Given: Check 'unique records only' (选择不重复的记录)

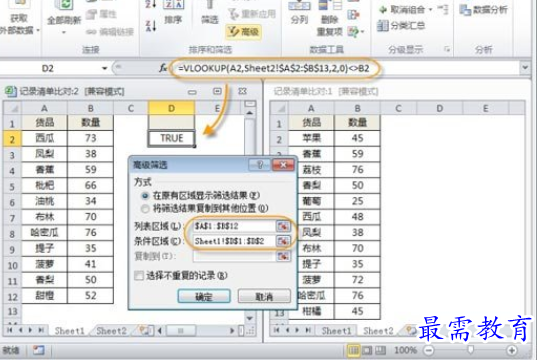Looking at the screenshot, I should pos(139,276).
